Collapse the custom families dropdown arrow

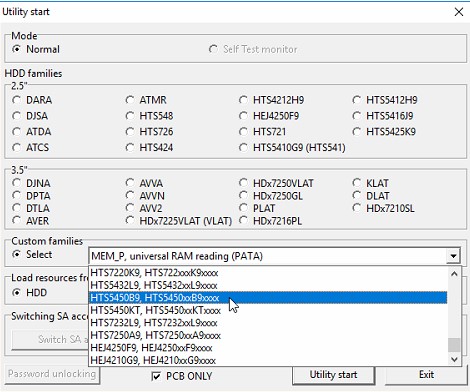[453, 256]
